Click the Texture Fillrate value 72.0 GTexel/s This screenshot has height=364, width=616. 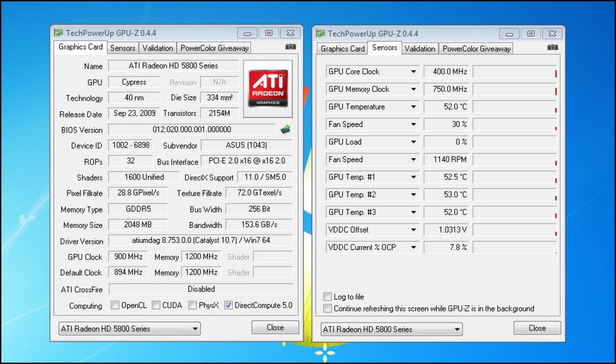coord(259,193)
